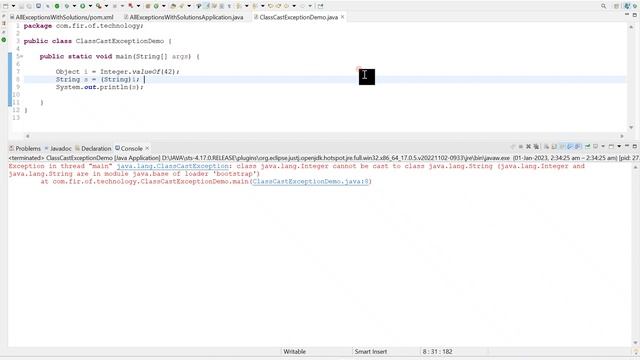Click the Debug bug icon
Image resolution: width=640 pixels, height=360 pixels.
67,6
